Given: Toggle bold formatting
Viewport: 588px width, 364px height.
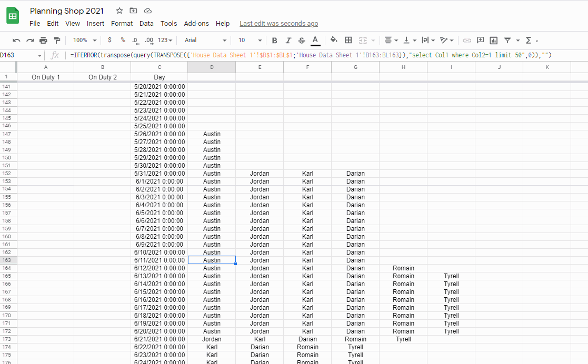Looking at the screenshot, I should click(x=274, y=41).
